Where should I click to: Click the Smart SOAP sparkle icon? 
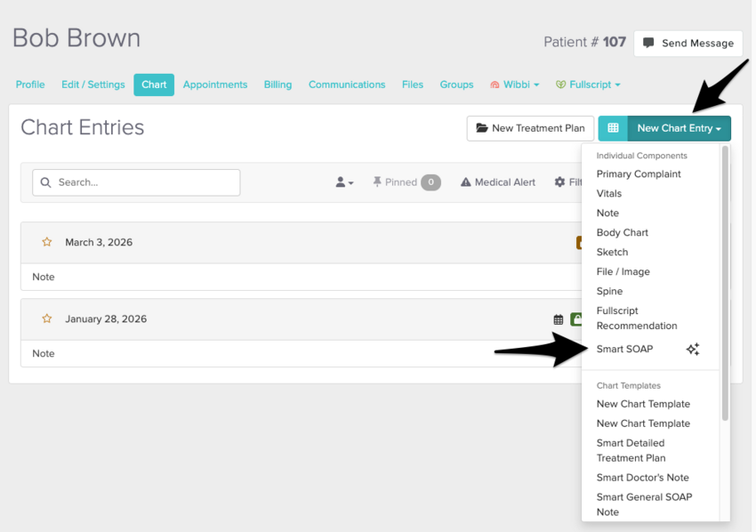point(693,350)
